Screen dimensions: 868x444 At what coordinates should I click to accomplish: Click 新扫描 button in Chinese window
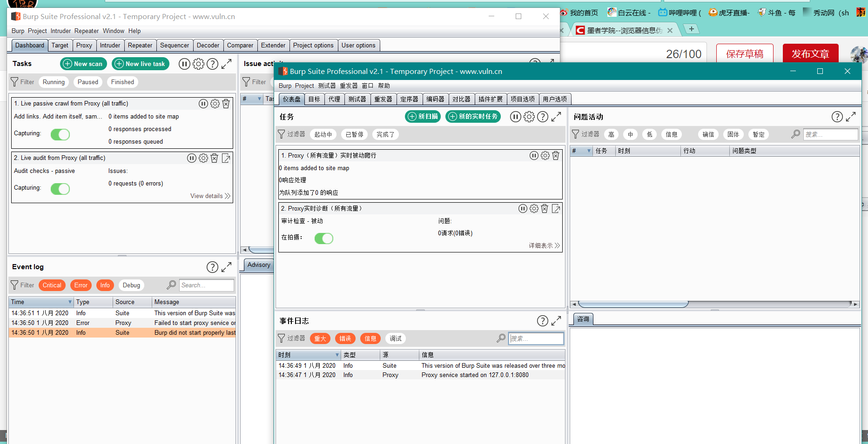click(x=423, y=116)
